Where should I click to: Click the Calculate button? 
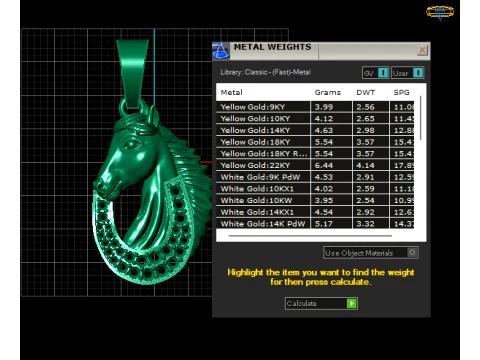(321, 303)
